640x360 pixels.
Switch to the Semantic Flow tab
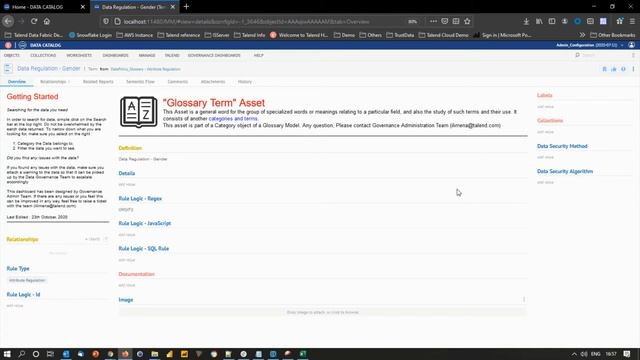coord(140,82)
